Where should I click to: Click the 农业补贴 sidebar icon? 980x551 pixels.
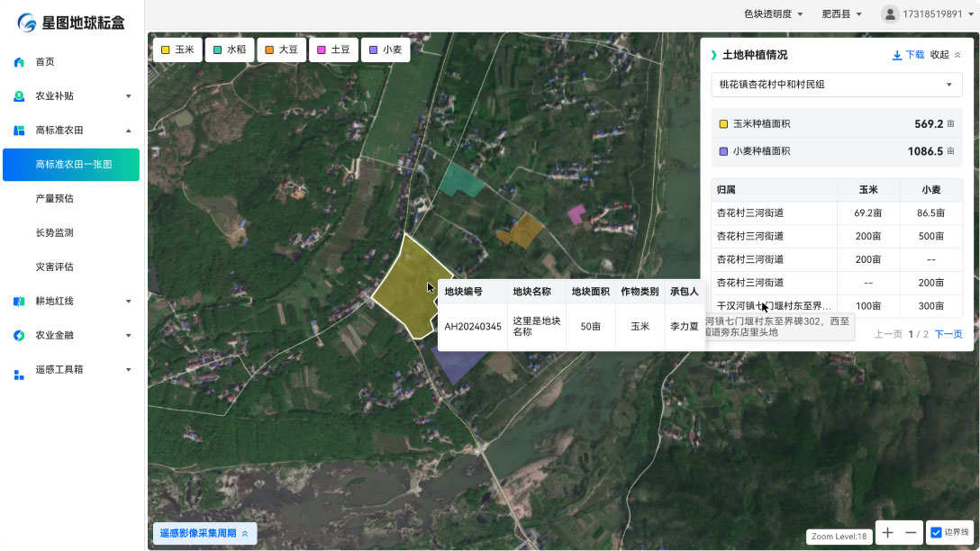tap(19, 96)
